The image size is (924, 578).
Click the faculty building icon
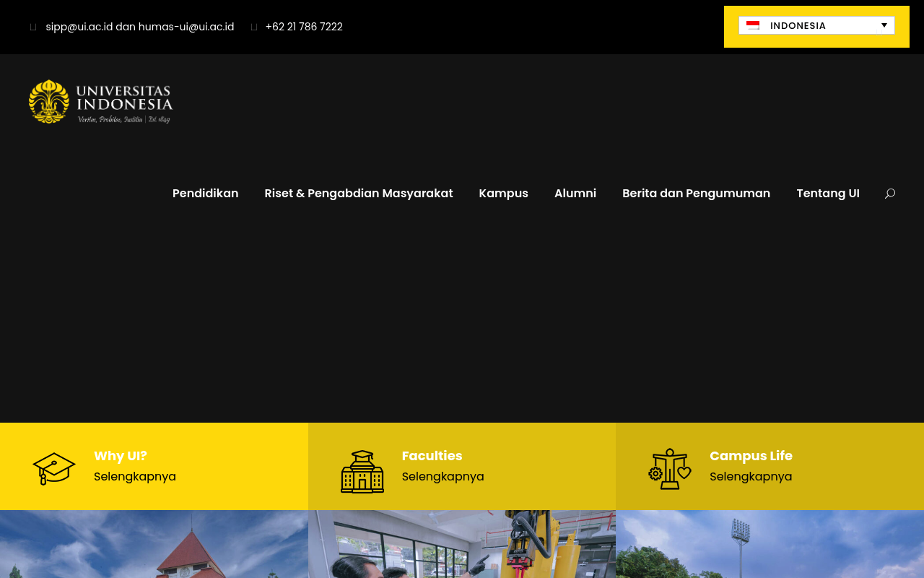[x=362, y=471]
